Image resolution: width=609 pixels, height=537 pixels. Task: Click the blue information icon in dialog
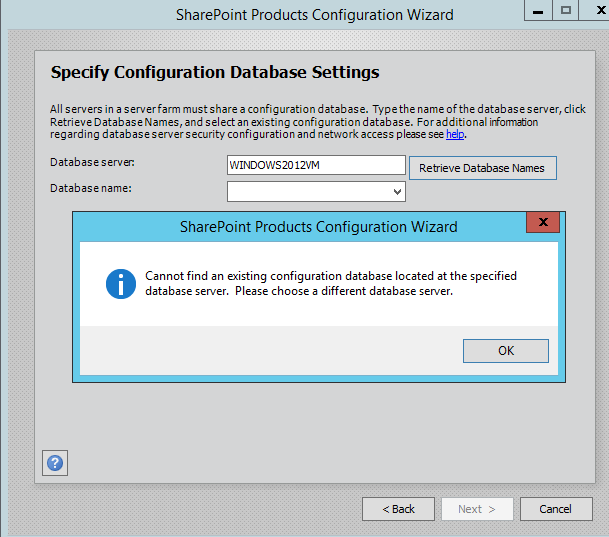(121, 284)
